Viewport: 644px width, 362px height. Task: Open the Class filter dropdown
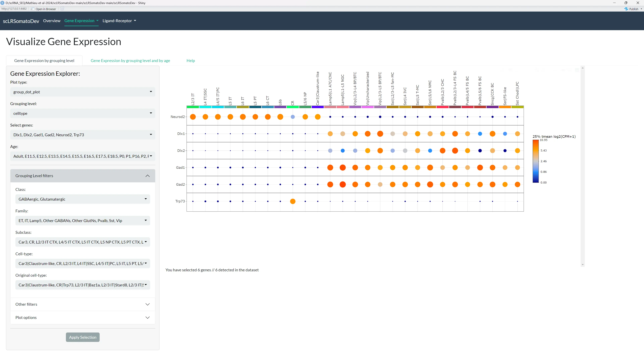83,199
